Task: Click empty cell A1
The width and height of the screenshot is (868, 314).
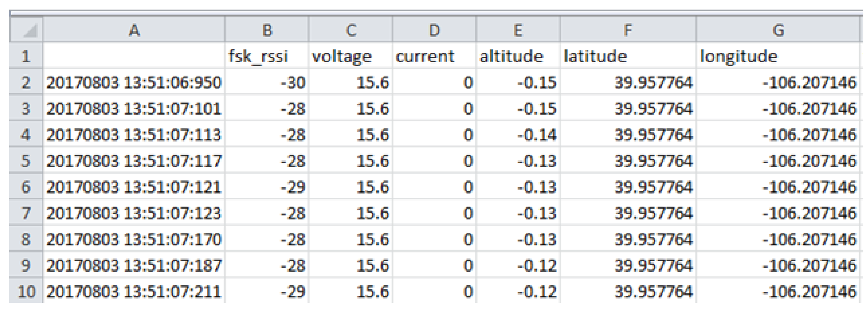Action: 134,56
